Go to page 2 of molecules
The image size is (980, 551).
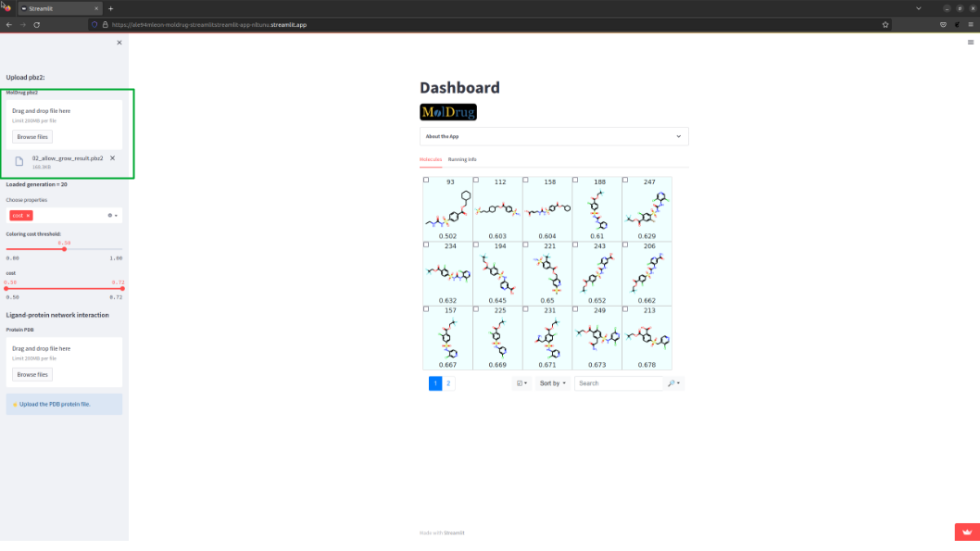click(x=448, y=383)
